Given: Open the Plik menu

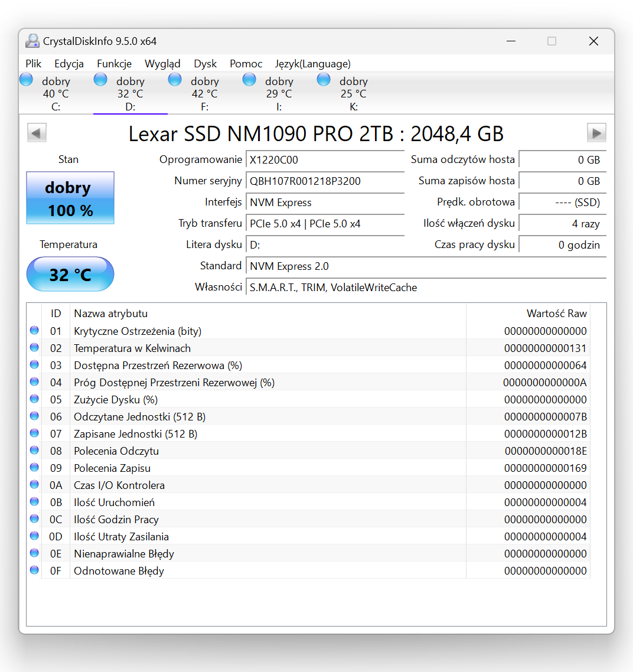Looking at the screenshot, I should point(34,64).
